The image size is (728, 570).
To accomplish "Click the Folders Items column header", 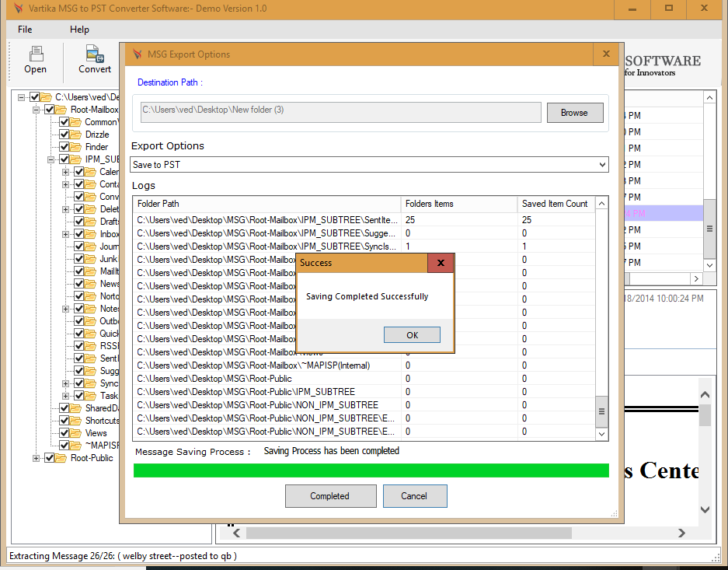I will tap(459, 204).
